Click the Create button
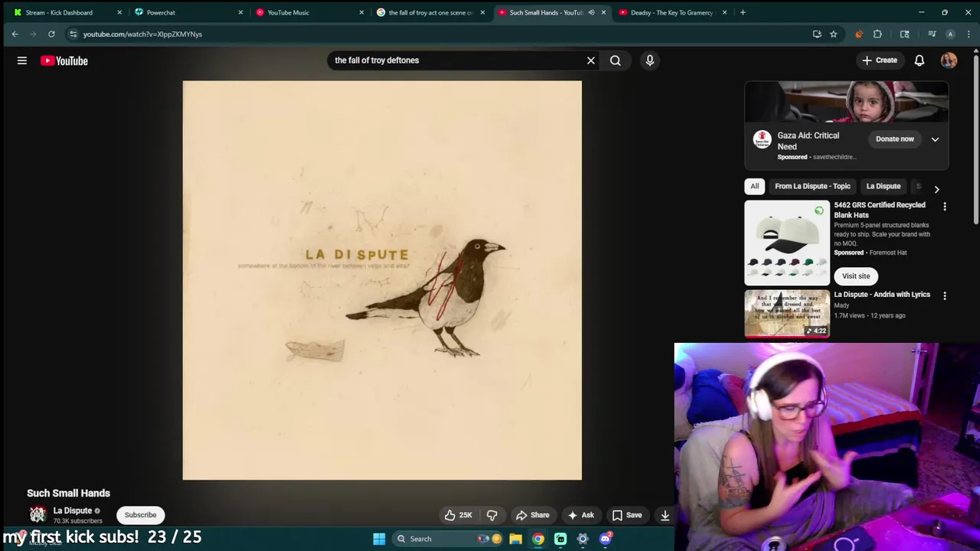This screenshot has height=551, width=980. (879, 60)
